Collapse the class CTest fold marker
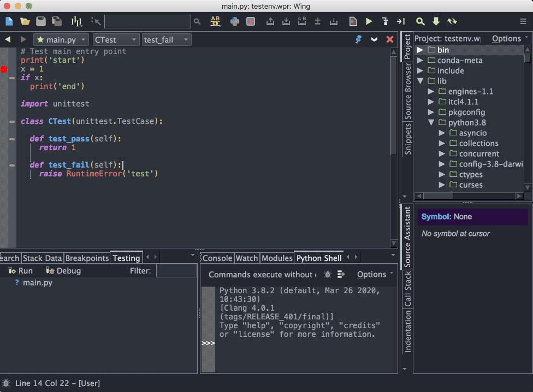 click(x=12, y=122)
